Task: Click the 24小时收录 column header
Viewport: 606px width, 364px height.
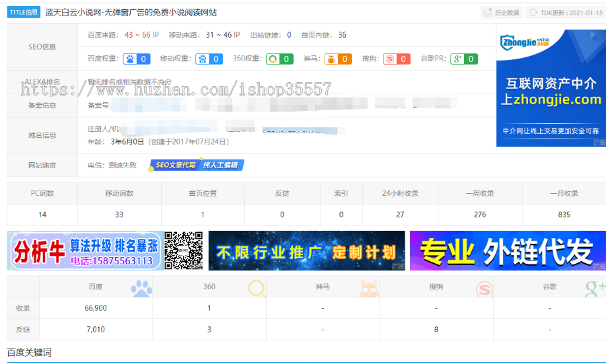Action: [400, 193]
